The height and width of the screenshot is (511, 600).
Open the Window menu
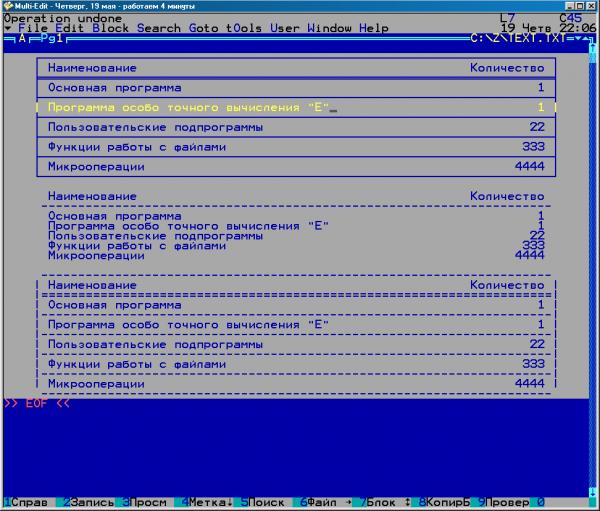330,28
